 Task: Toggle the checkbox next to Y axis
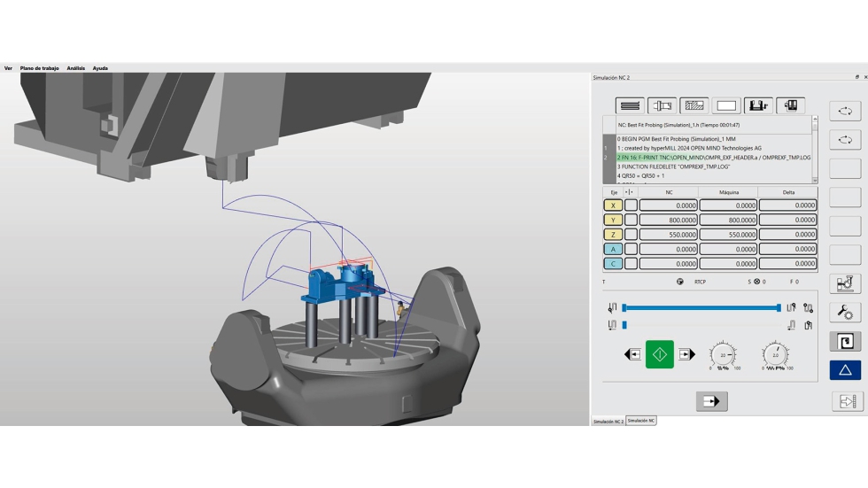631,220
